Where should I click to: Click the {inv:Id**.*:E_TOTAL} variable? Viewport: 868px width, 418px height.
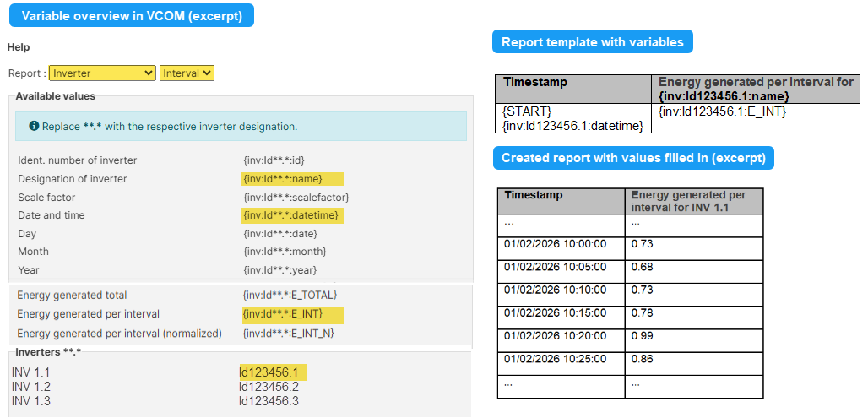(x=290, y=295)
